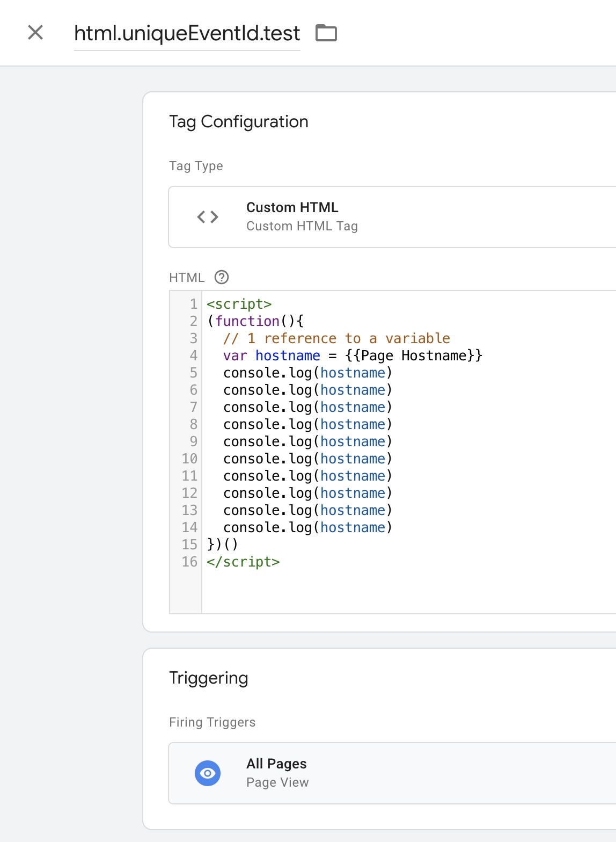Viewport: 616px width, 842px height.
Task: Click the Triggering section heading
Action: pos(208,678)
